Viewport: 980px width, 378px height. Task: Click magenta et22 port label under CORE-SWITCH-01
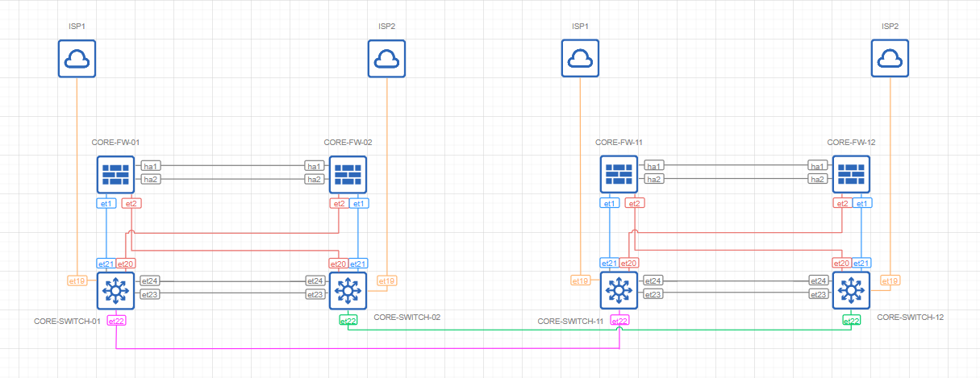point(116,321)
